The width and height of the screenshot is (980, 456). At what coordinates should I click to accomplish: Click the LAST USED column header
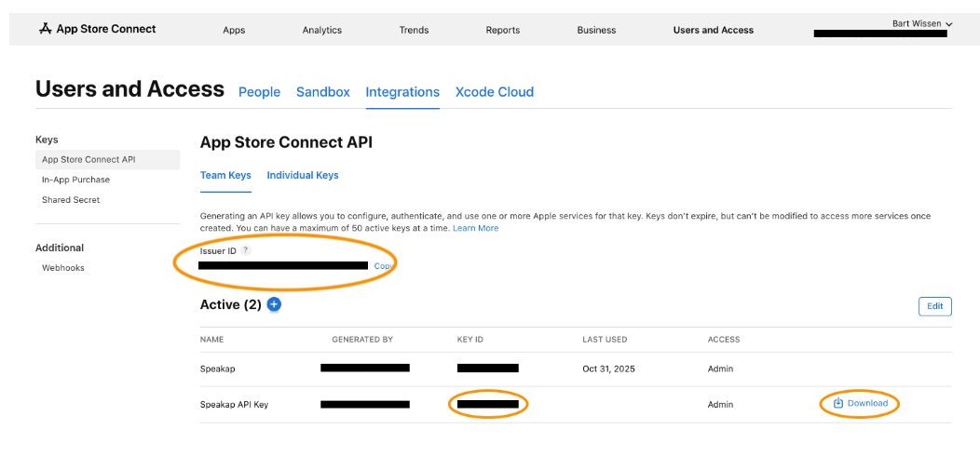coord(605,340)
